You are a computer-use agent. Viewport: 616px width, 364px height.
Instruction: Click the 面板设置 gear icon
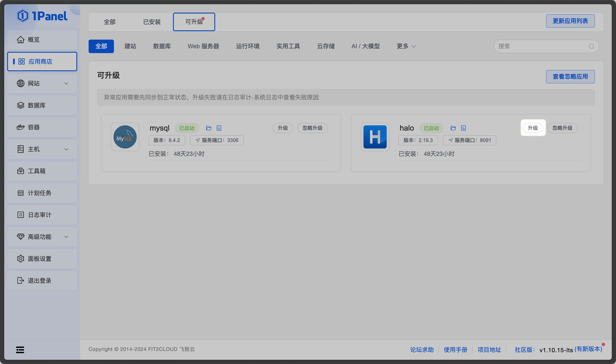pyautogui.click(x=21, y=258)
